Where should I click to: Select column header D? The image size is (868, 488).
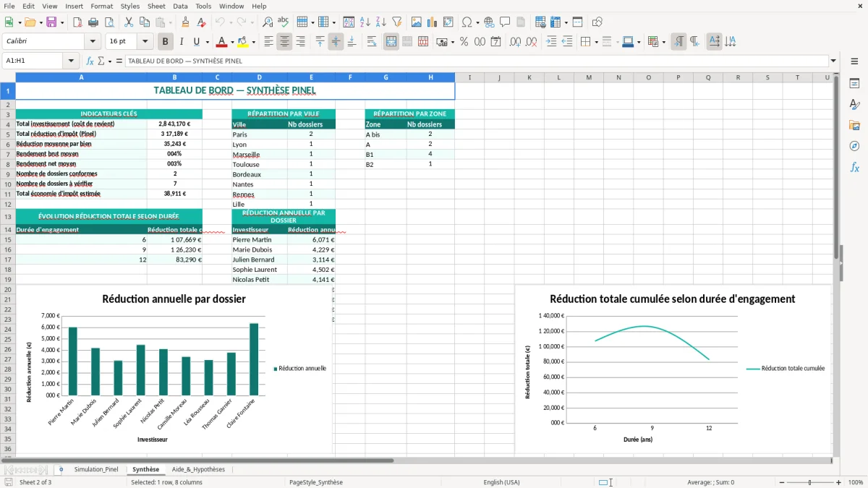259,77
